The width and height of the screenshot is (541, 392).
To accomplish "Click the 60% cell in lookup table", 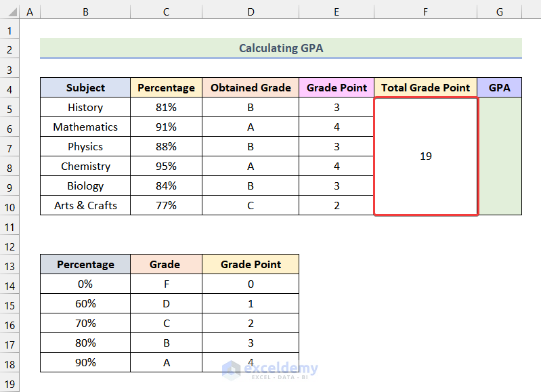I will (85, 304).
